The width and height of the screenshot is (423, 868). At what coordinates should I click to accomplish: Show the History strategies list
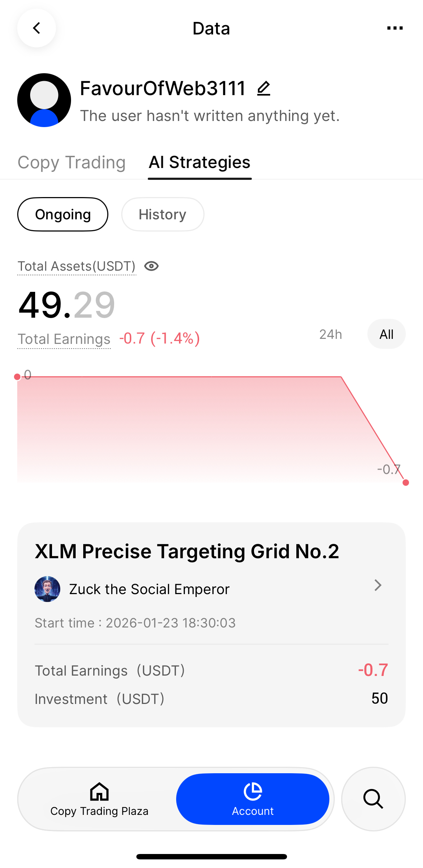(163, 214)
